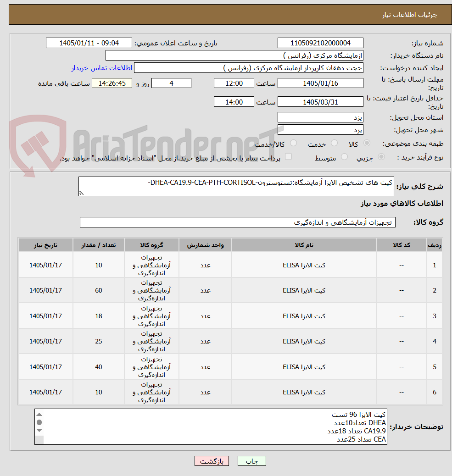This screenshot has height=476, width=452.
Task: Click the row number 5 cell
Action: click(435, 367)
